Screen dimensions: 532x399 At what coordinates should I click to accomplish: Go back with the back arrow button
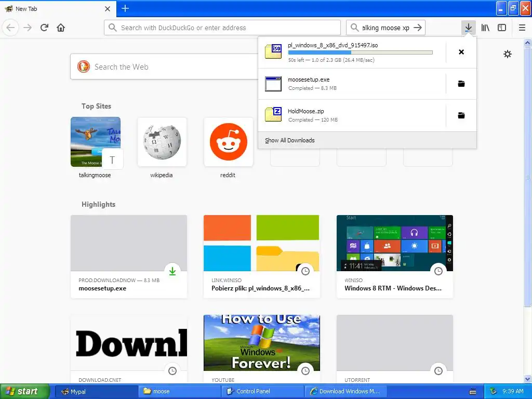[10, 28]
